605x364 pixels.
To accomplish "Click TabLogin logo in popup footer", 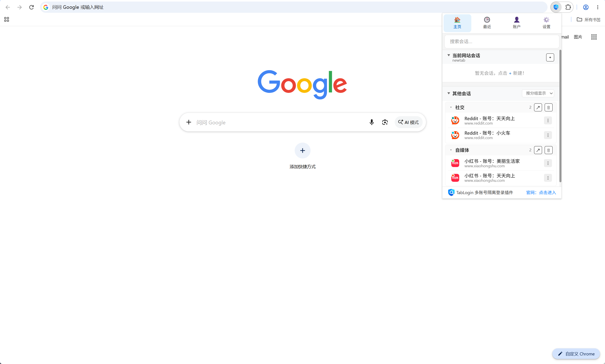I will click(x=451, y=193).
